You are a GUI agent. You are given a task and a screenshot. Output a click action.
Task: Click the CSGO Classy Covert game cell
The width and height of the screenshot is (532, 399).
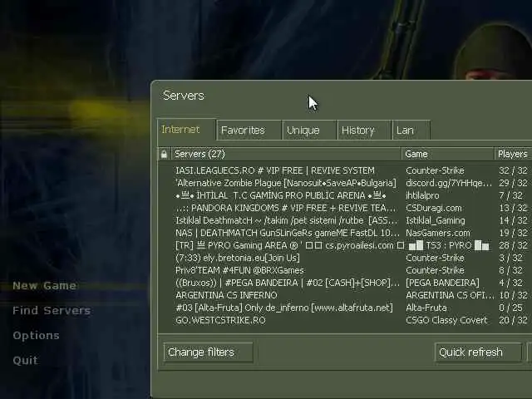pos(446,320)
